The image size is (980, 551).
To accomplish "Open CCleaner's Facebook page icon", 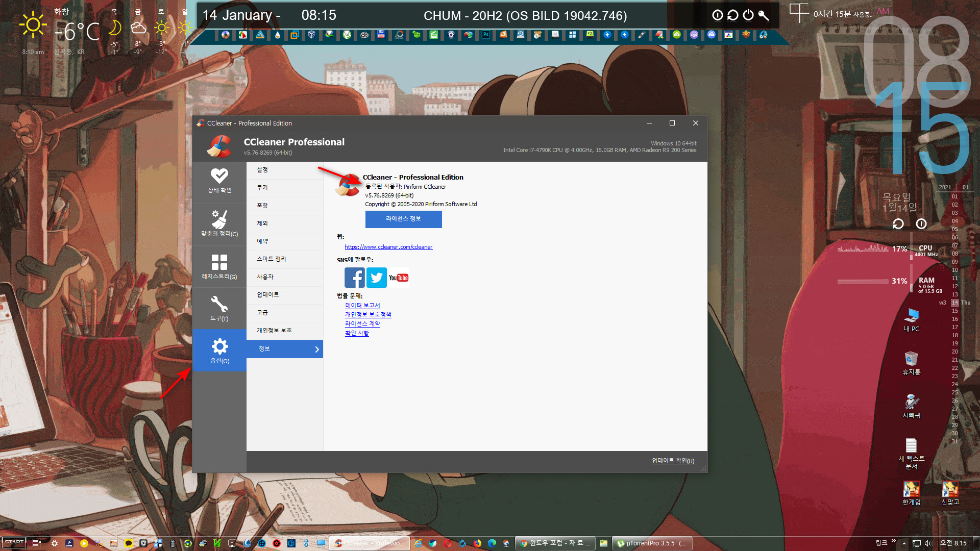I will pos(355,278).
